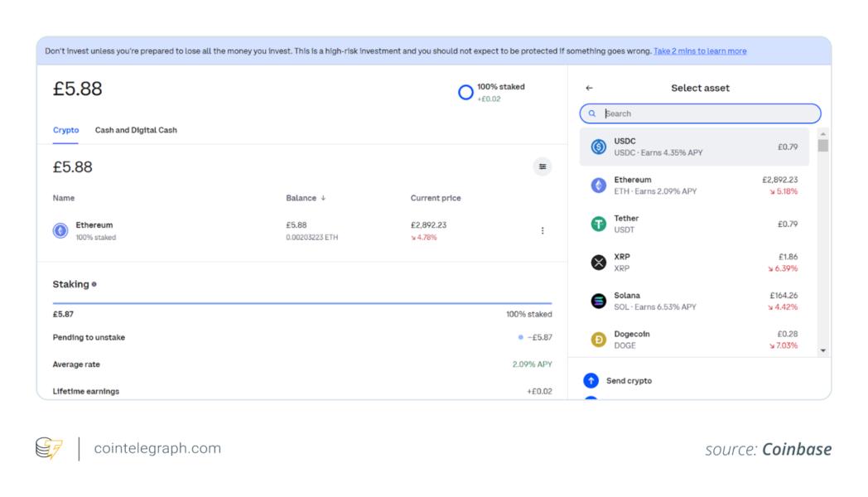Select the Ethereum asset row in list
868x497 pixels.
click(694, 186)
